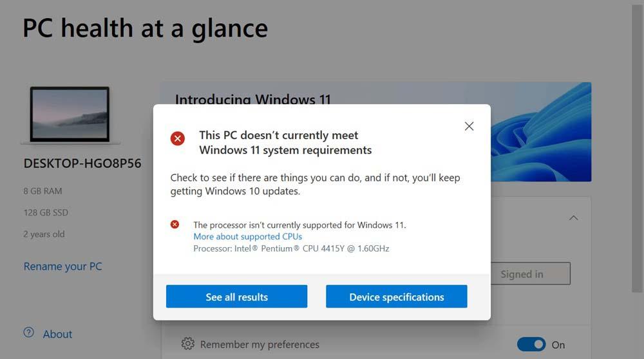644x359 pixels.
Task: Click the small red X icon next to processor message
Action: click(175, 225)
